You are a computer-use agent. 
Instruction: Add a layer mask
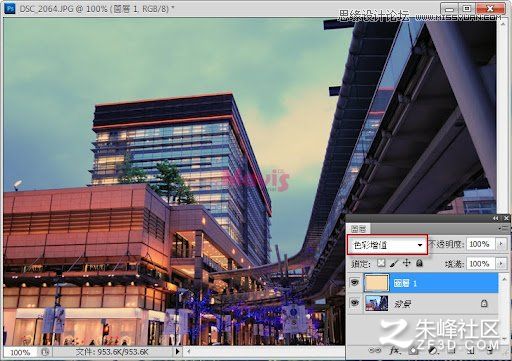coord(413,351)
